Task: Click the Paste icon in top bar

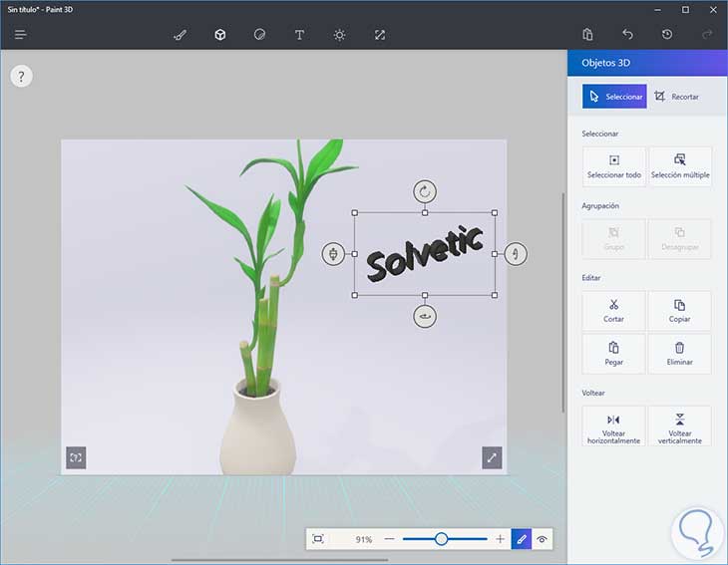Action: pos(587,34)
